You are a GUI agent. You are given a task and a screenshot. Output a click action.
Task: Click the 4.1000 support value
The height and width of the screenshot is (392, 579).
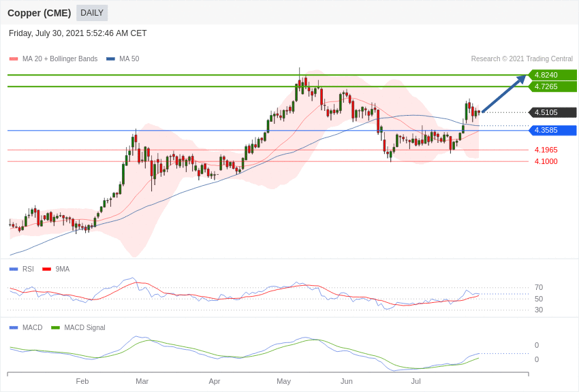tap(546, 161)
